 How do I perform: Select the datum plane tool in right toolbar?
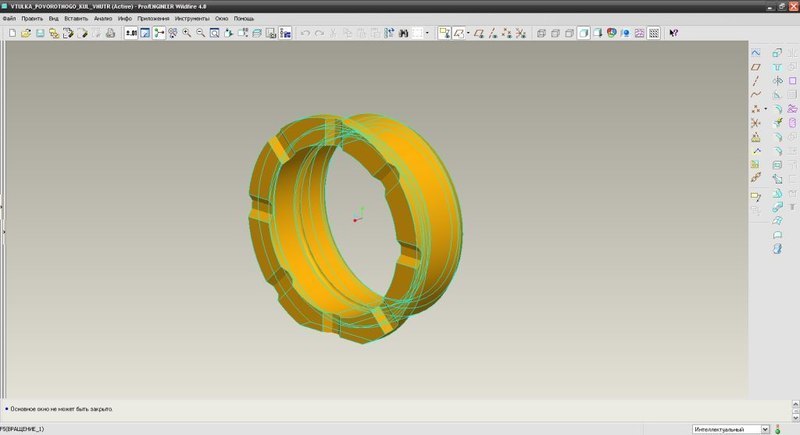coord(756,66)
